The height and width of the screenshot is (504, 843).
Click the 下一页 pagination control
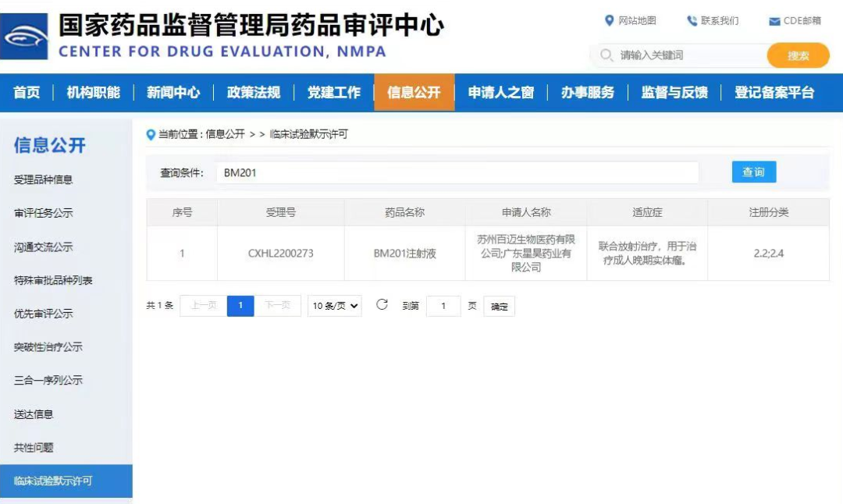[279, 306]
